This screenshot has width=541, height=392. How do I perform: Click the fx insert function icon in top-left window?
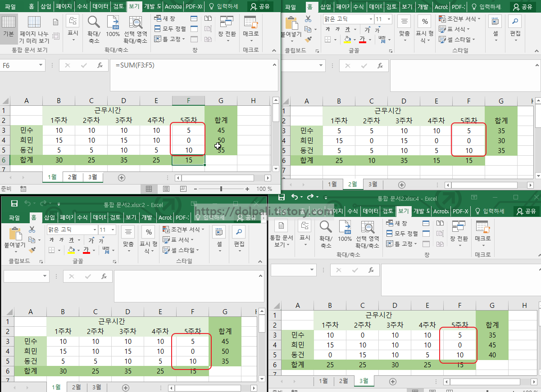(100, 66)
